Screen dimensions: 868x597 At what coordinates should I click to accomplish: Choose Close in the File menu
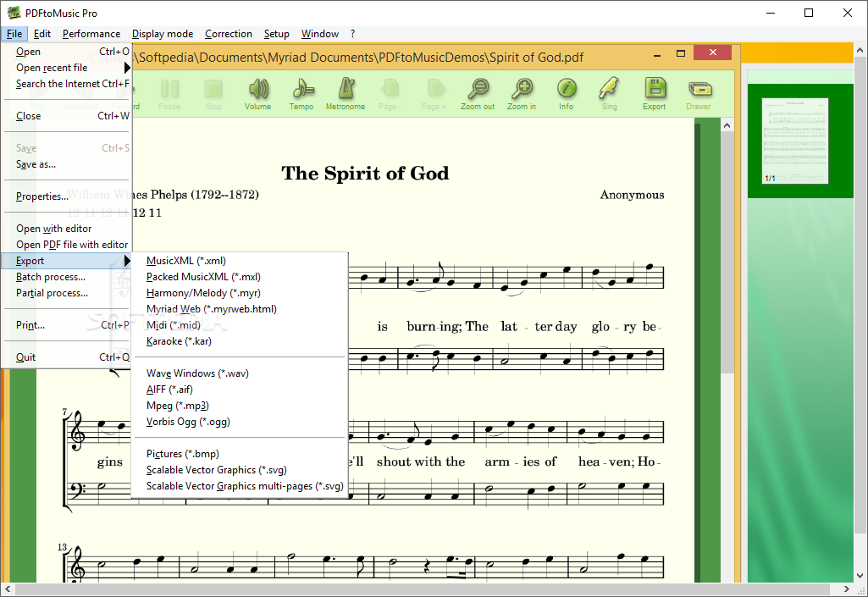(x=66, y=116)
